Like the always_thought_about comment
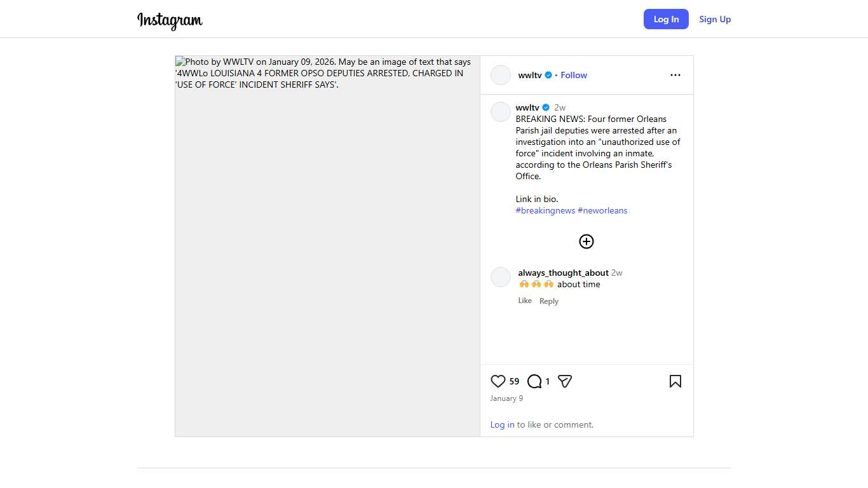Image resolution: width=868 pixels, height=488 pixels. tap(525, 301)
